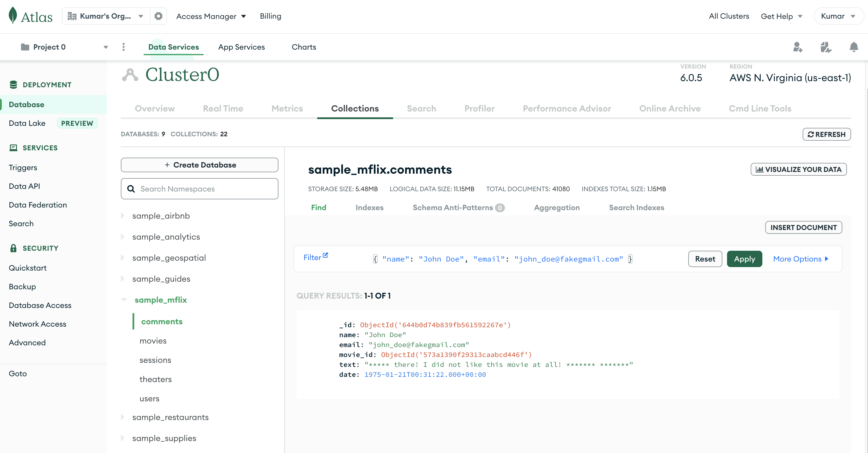The width and height of the screenshot is (868, 453).
Task: Expand the sample_airbnb database
Action: click(123, 215)
